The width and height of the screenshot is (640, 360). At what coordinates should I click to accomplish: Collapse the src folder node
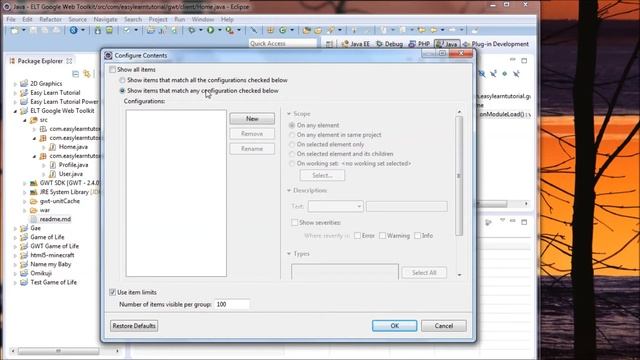click(x=25, y=120)
